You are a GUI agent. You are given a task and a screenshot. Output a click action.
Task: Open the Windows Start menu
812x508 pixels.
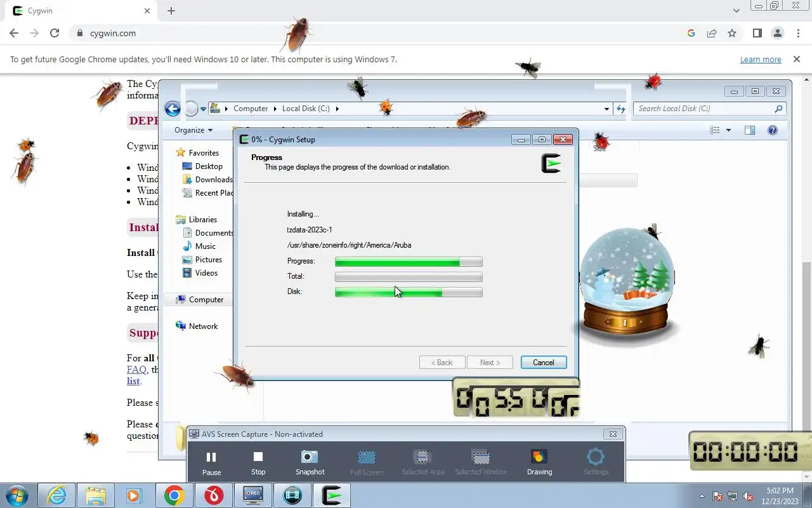(x=17, y=495)
